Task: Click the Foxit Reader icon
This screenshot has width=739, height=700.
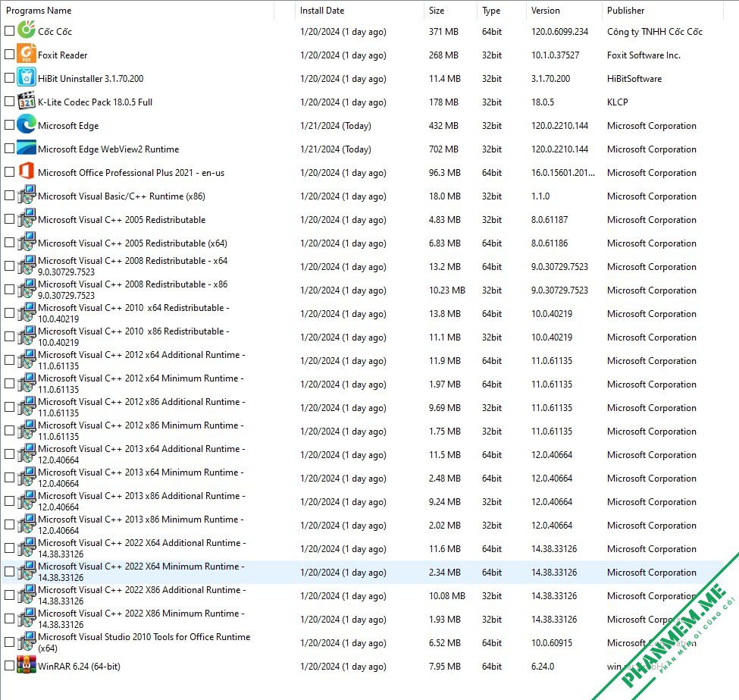Action: click(27, 53)
